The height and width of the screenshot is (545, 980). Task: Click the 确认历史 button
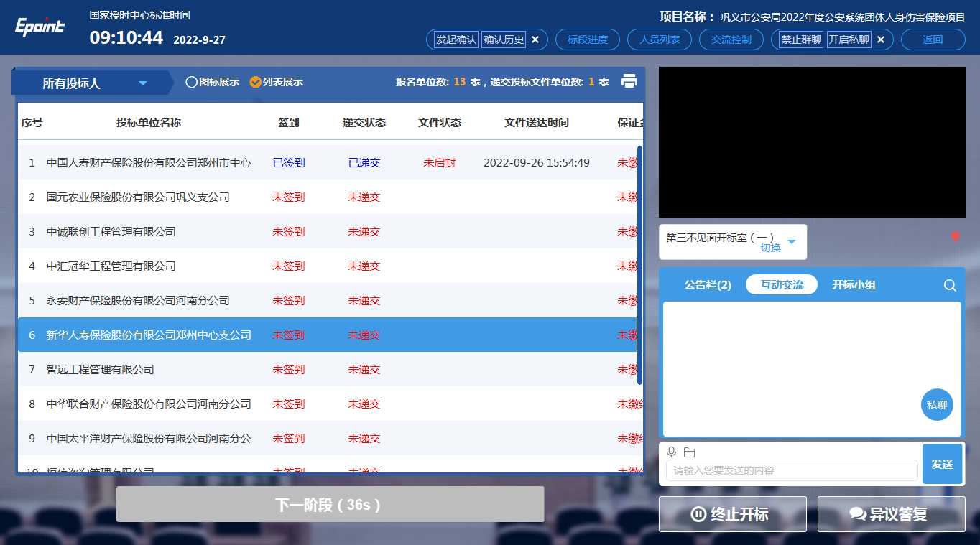(504, 39)
